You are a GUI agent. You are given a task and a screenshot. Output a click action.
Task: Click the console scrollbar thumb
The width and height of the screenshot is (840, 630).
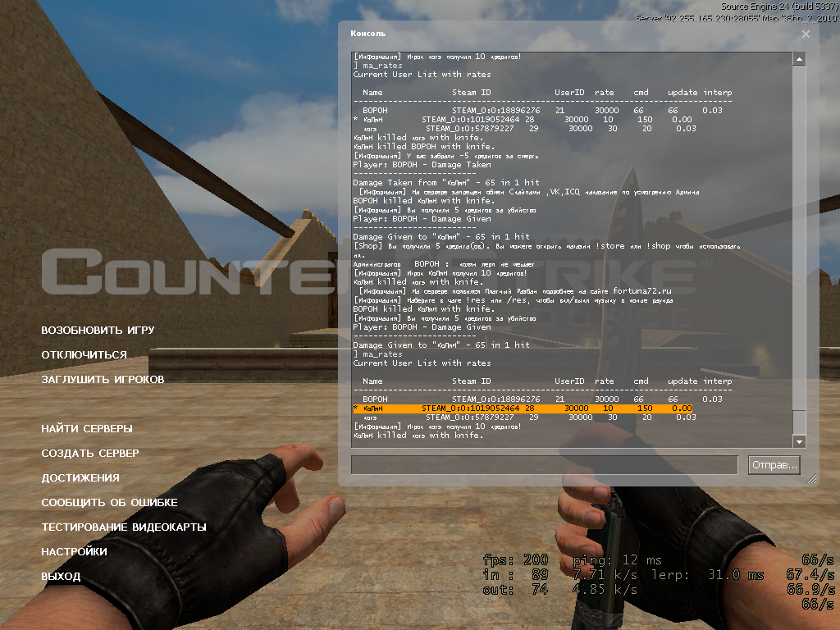(799, 423)
